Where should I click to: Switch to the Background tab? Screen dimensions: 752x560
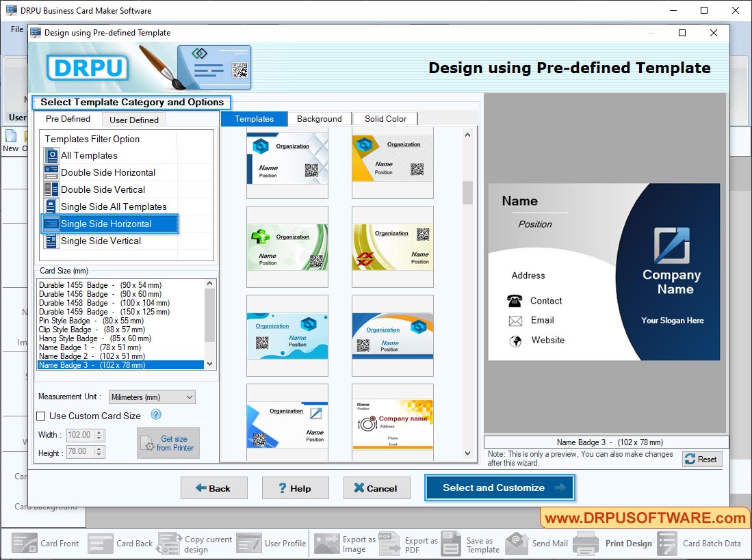tap(320, 118)
